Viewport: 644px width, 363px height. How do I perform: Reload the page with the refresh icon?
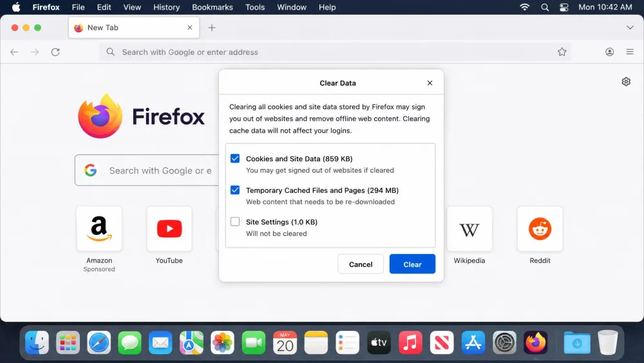55,52
